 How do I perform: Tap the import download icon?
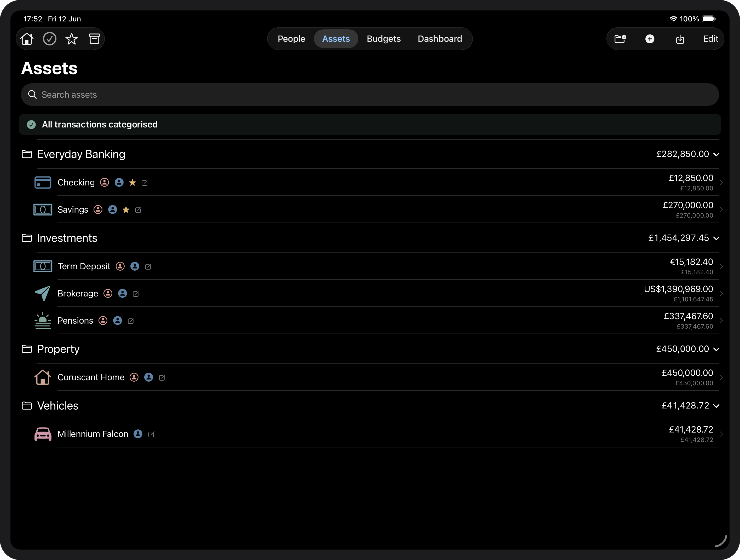(680, 39)
